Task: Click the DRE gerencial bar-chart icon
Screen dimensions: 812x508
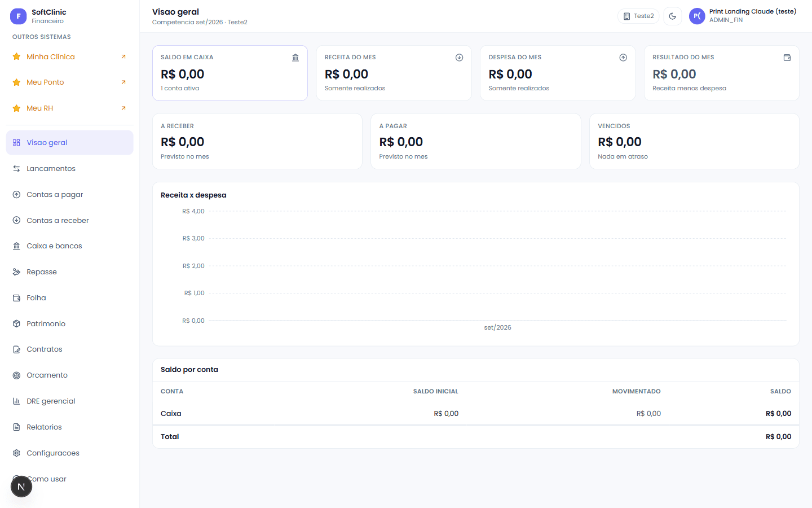Action: pyautogui.click(x=16, y=401)
